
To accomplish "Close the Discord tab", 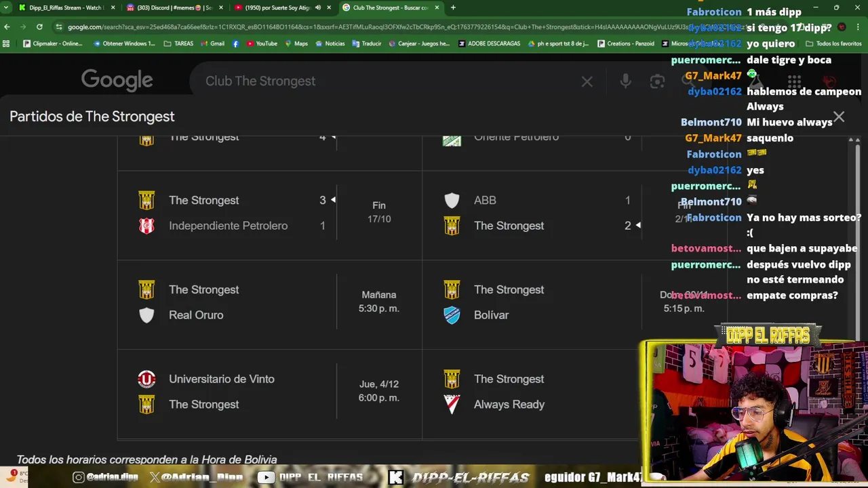I will (220, 7).
